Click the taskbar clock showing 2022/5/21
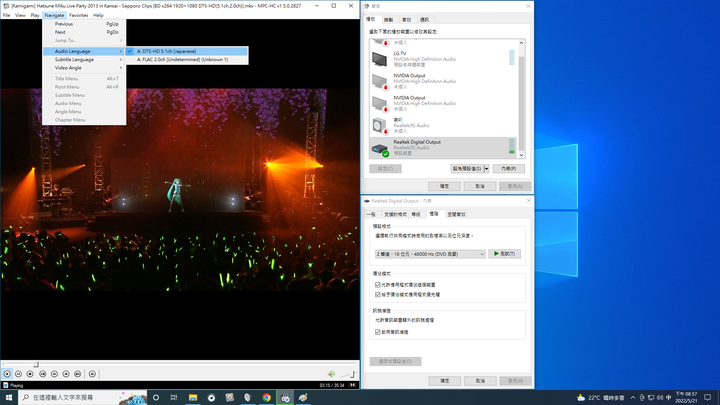 (686, 398)
